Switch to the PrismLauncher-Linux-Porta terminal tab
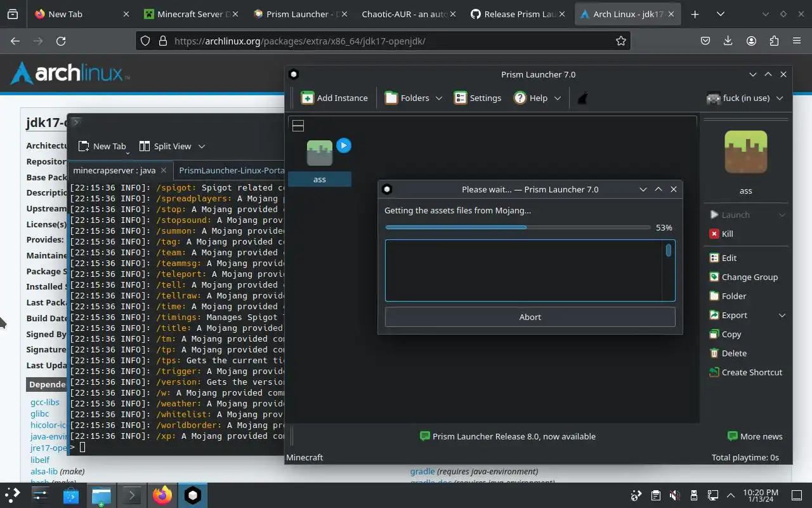Viewport: 812px width, 508px height. (231, 170)
